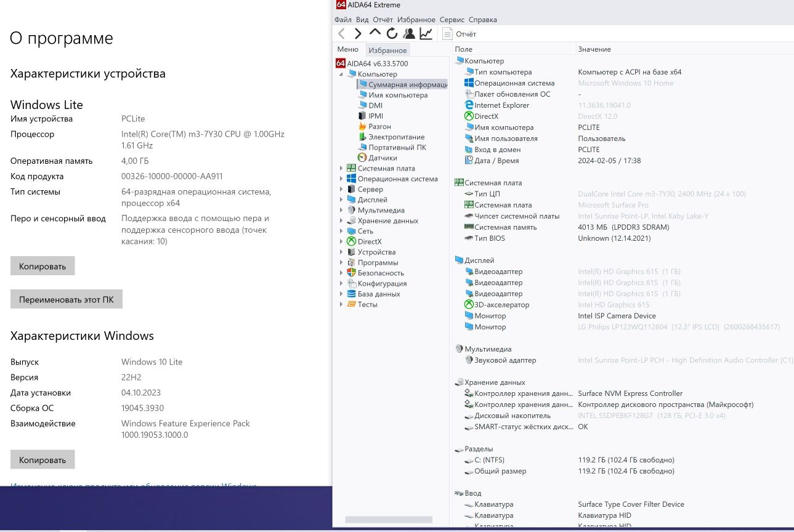Click the two-person silhouette toolbar icon
Image resolution: width=794 pixels, height=532 pixels.
pos(409,34)
